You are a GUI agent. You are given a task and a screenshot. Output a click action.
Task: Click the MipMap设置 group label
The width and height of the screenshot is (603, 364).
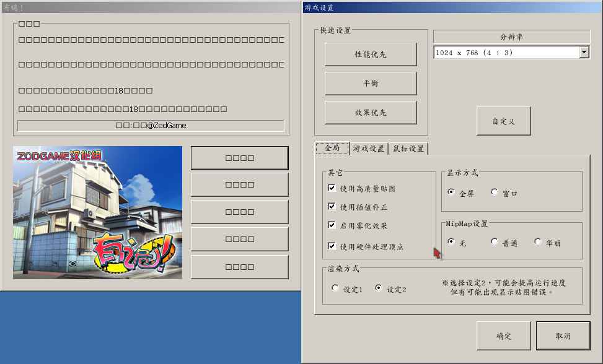[x=467, y=223]
